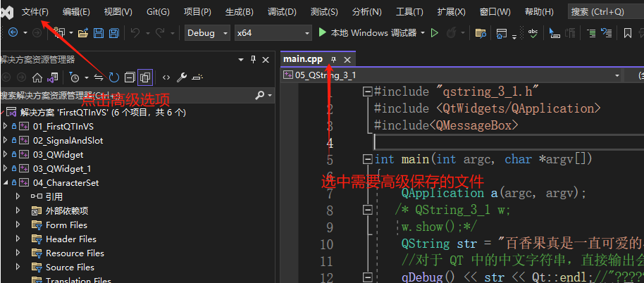Open the 文件(F) menu
644x283 pixels.
pyautogui.click(x=35, y=12)
